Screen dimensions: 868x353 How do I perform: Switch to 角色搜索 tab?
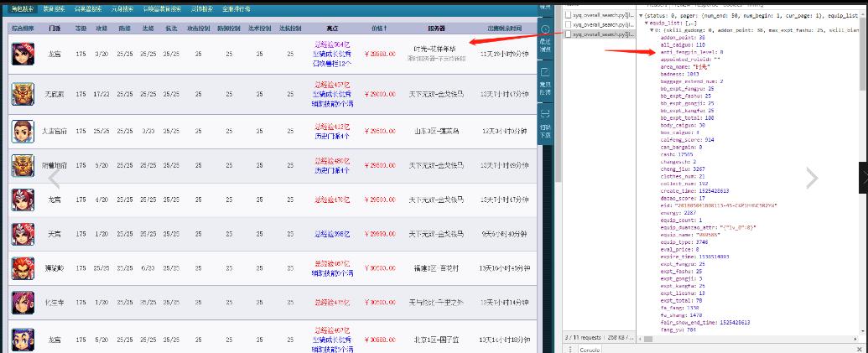[x=23, y=9]
